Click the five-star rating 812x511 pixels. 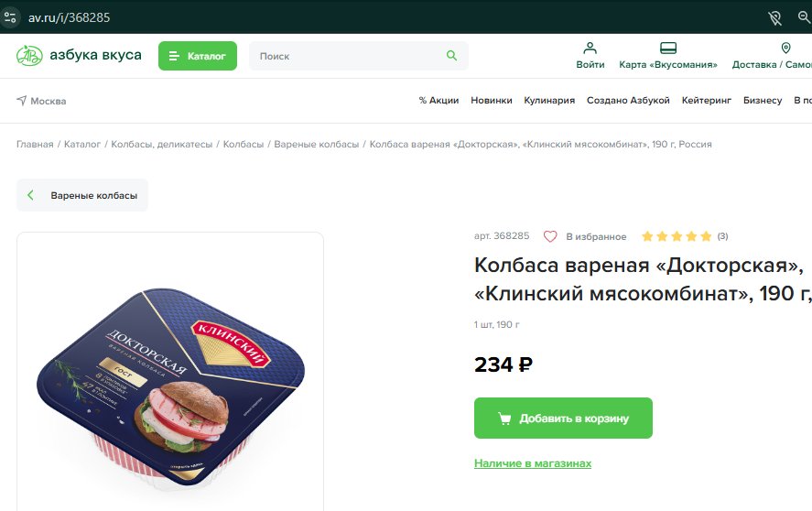(677, 236)
